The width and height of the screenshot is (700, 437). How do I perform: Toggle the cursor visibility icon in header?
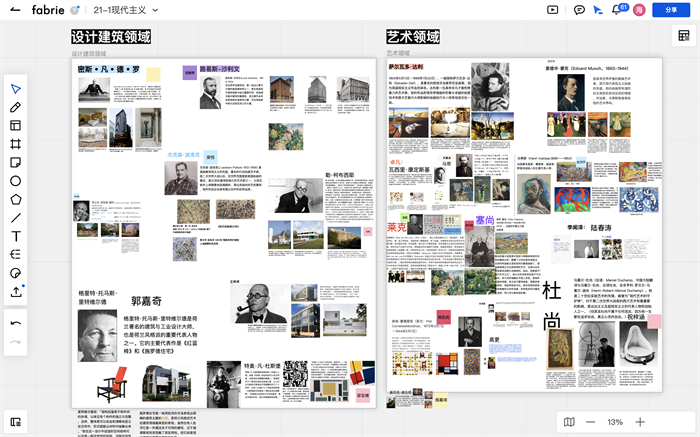(x=598, y=10)
